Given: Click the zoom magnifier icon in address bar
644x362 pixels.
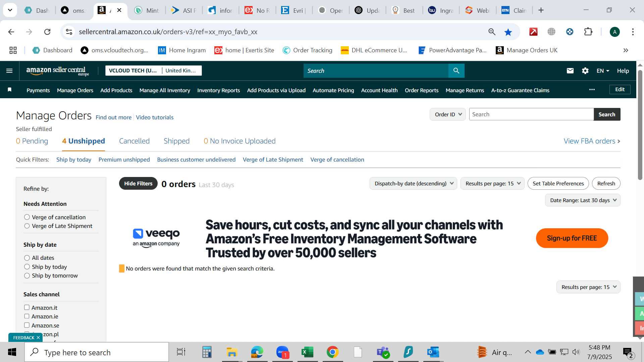Looking at the screenshot, I should (x=492, y=32).
